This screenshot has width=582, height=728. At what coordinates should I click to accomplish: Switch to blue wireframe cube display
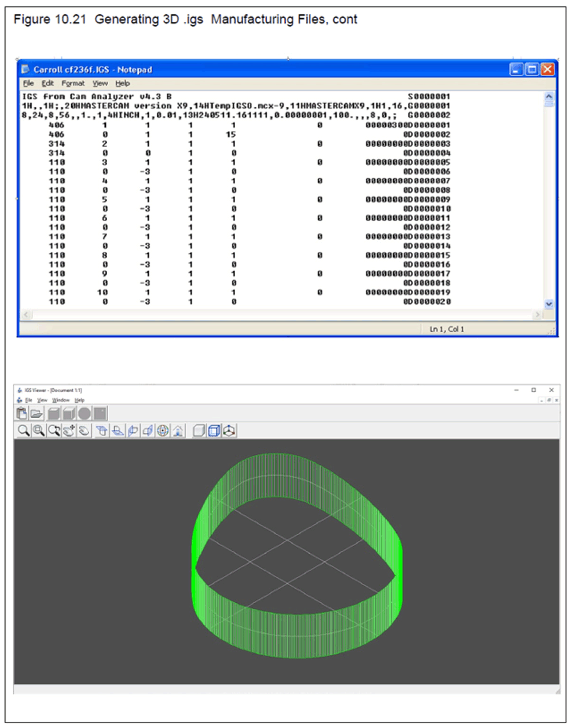213,430
